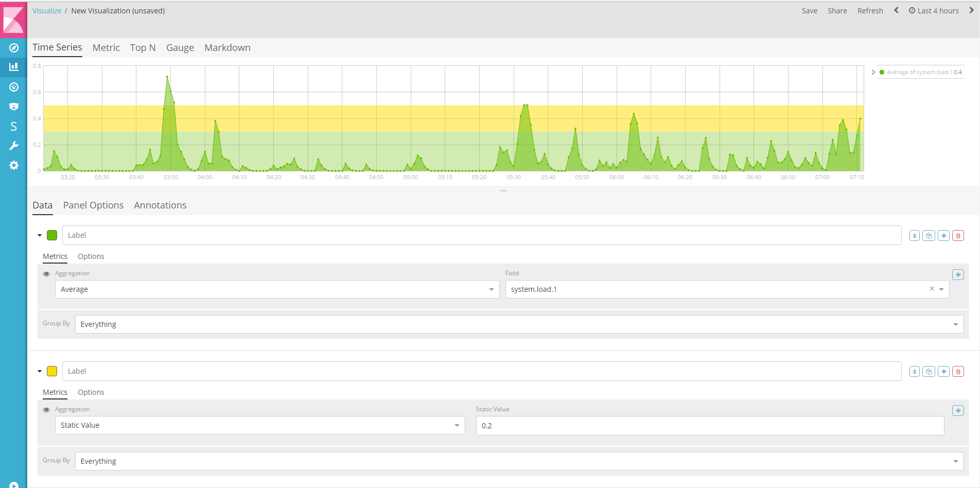
Task: Open green series Group By Everything dropdown
Action: (x=519, y=324)
